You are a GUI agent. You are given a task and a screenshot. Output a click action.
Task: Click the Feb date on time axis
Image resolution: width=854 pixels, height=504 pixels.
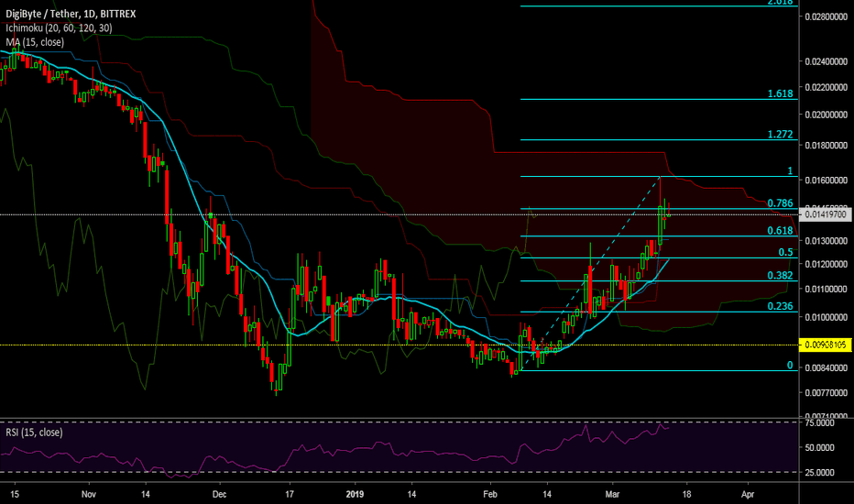pos(490,494)
